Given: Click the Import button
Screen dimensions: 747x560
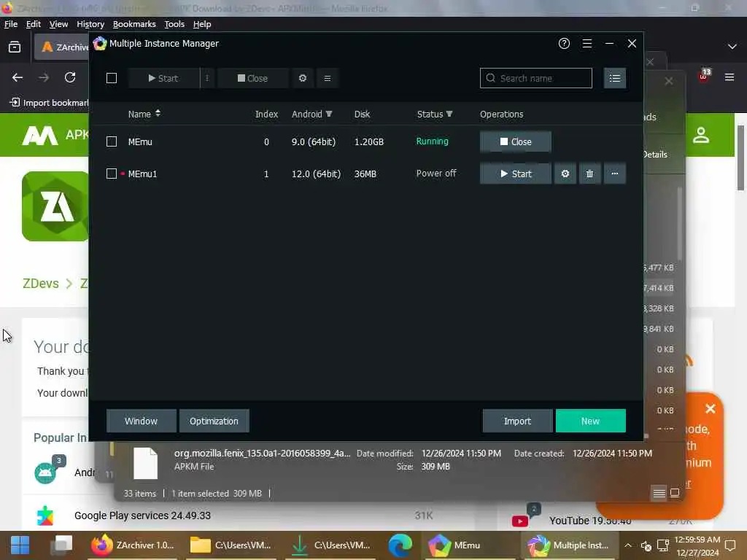Looking at the screenshot, I should coord(517,421).
